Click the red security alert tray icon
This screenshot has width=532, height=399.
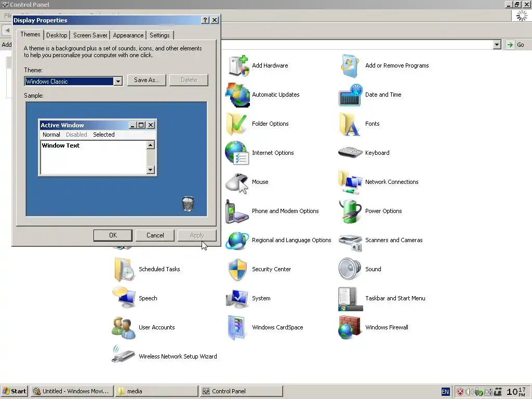[460, 392]
